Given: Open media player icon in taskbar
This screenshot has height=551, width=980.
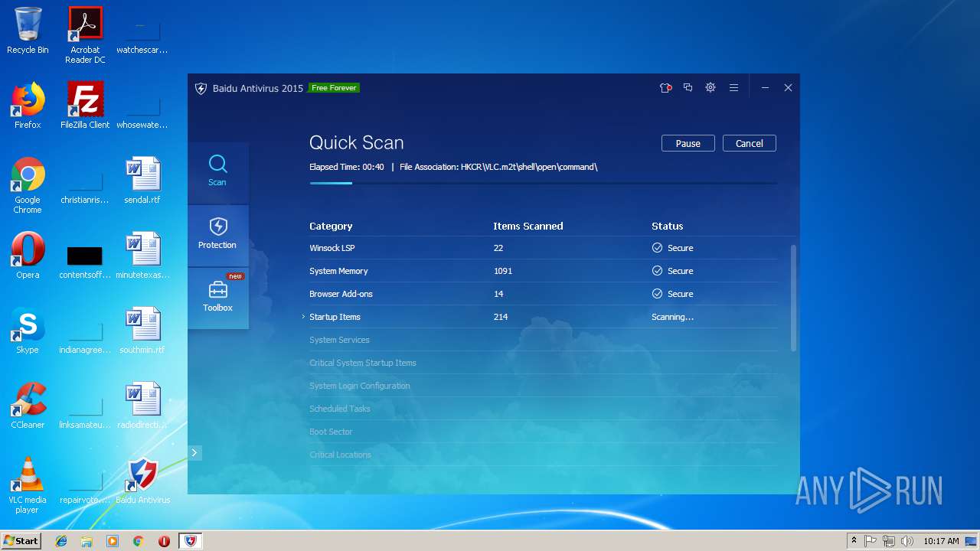Looking at the screenshot, I should 113,541.
